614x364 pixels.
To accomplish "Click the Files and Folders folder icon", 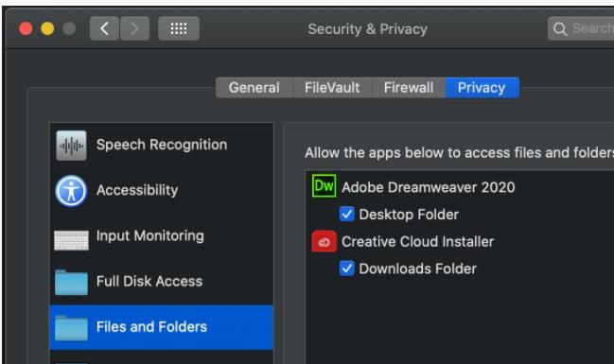I will click(x=71, y=327).
